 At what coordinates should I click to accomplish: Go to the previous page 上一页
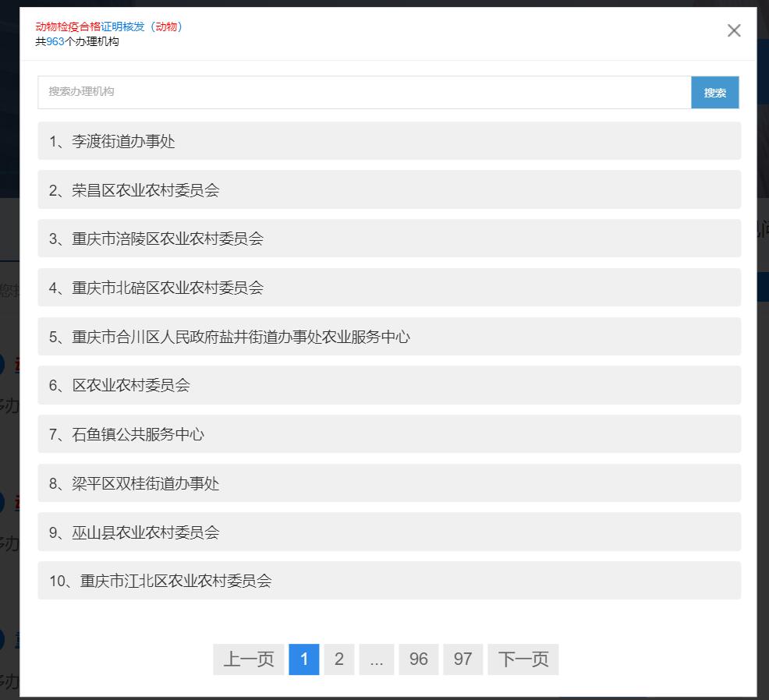coord(248,659)
